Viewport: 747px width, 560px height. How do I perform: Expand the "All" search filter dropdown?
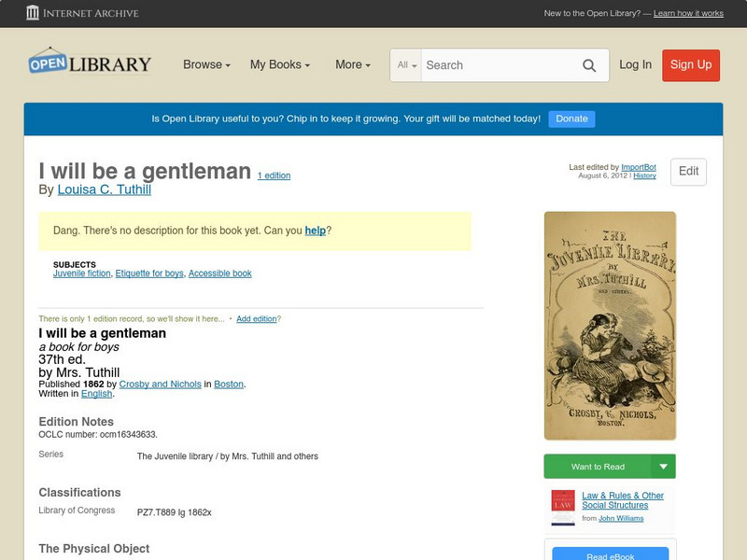(405, 65)
